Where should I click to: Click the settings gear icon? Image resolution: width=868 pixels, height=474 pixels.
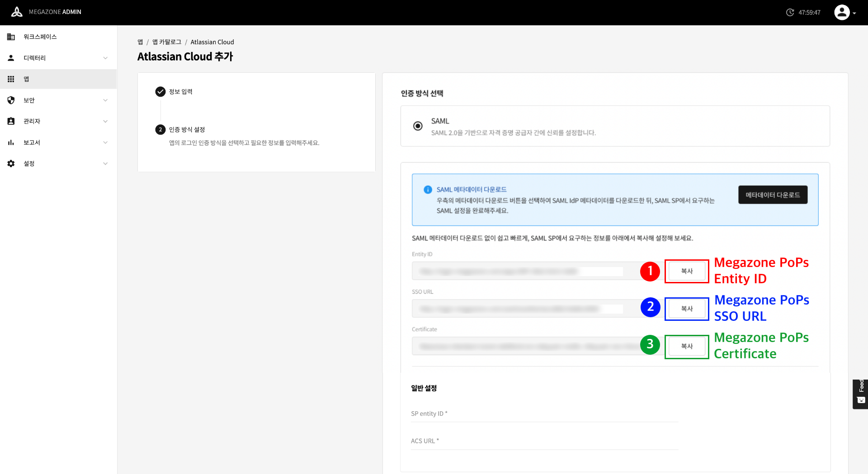coord(11,164)
